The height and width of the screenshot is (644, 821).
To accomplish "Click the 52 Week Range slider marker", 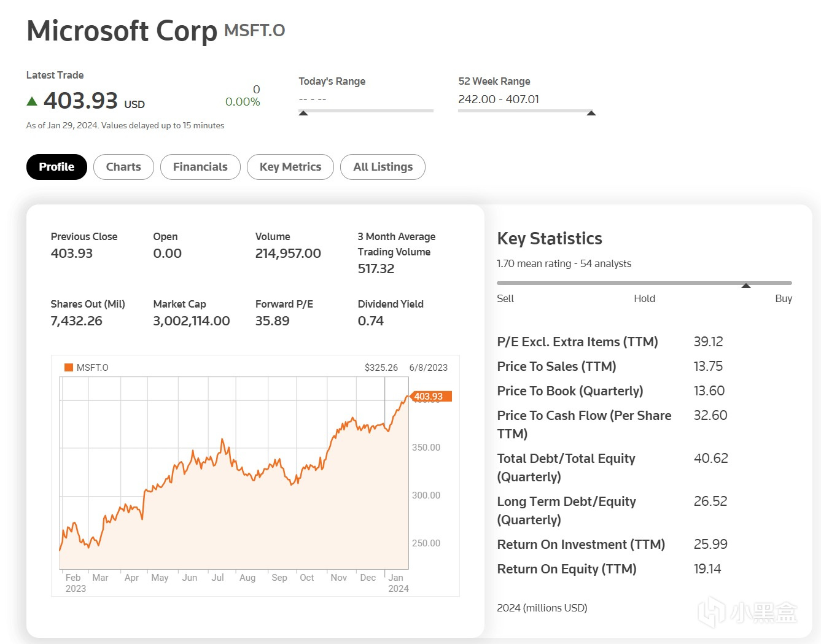I will tap(591, 113).
